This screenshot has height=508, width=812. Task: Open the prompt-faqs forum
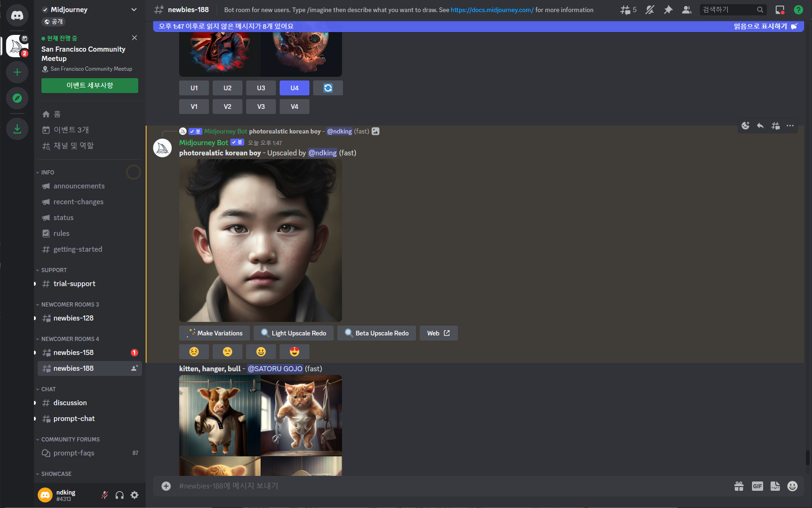click(90, 453)
